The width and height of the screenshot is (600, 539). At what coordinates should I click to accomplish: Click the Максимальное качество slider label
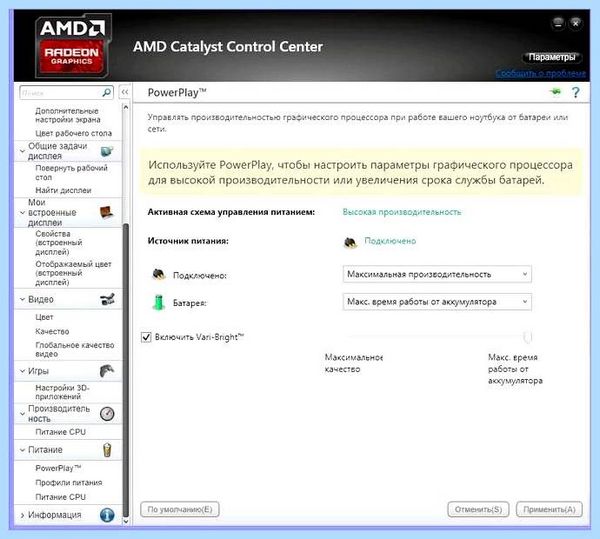click(x=354, y=363)
